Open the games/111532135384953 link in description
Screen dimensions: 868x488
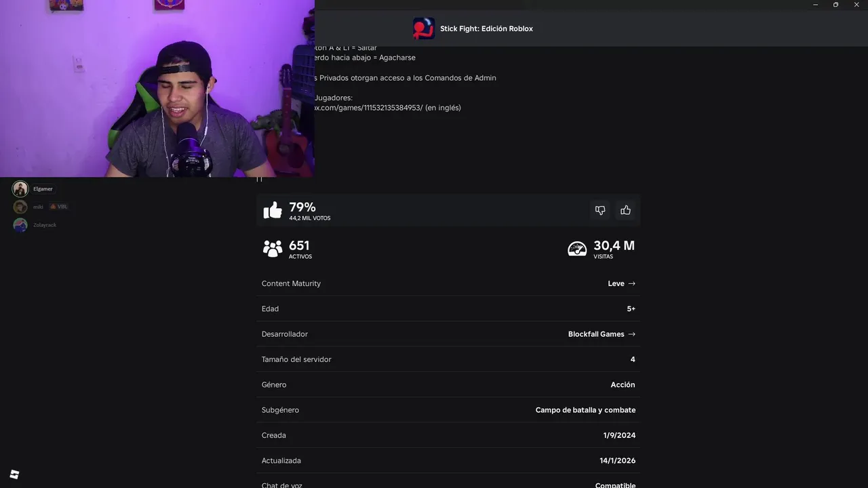(x=369, y=108)
